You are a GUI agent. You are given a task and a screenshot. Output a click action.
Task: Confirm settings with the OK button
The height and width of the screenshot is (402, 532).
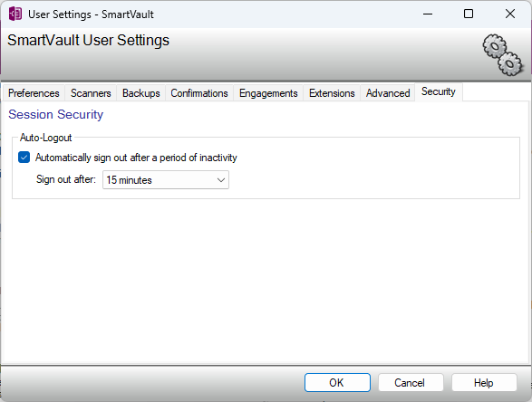pyautogui.click(x=337, y=383)
